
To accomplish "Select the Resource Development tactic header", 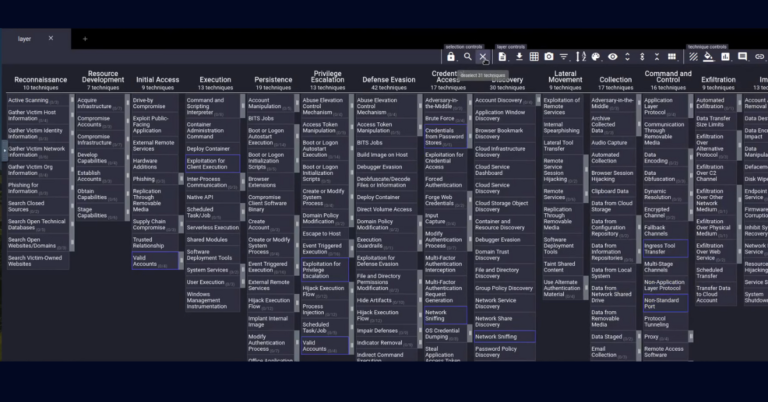I will pos(103,77).
